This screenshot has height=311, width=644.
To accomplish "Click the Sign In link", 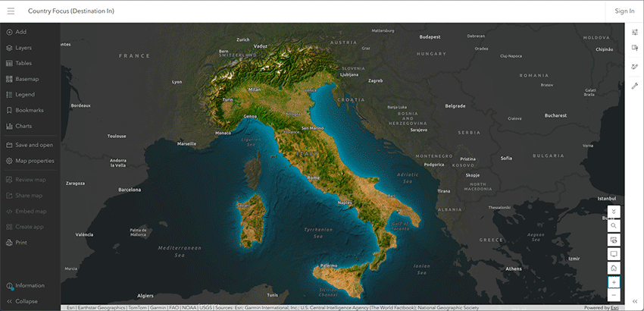I will pyautogui.click(x=624, y=11).
